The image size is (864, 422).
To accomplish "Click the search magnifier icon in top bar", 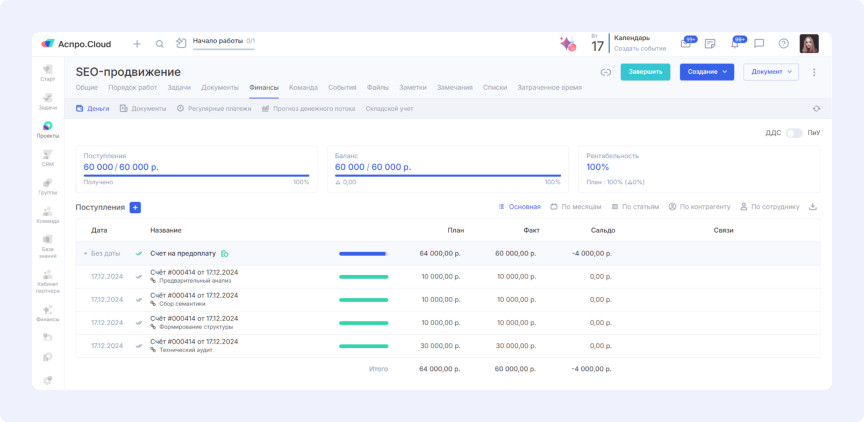I will click(x=159, y=44).
